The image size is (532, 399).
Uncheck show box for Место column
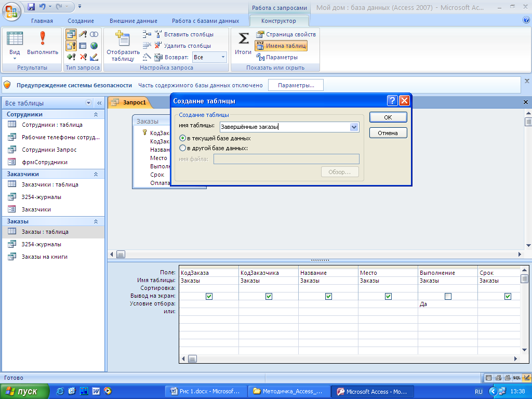pyautogui.click(x=388, y=296)
